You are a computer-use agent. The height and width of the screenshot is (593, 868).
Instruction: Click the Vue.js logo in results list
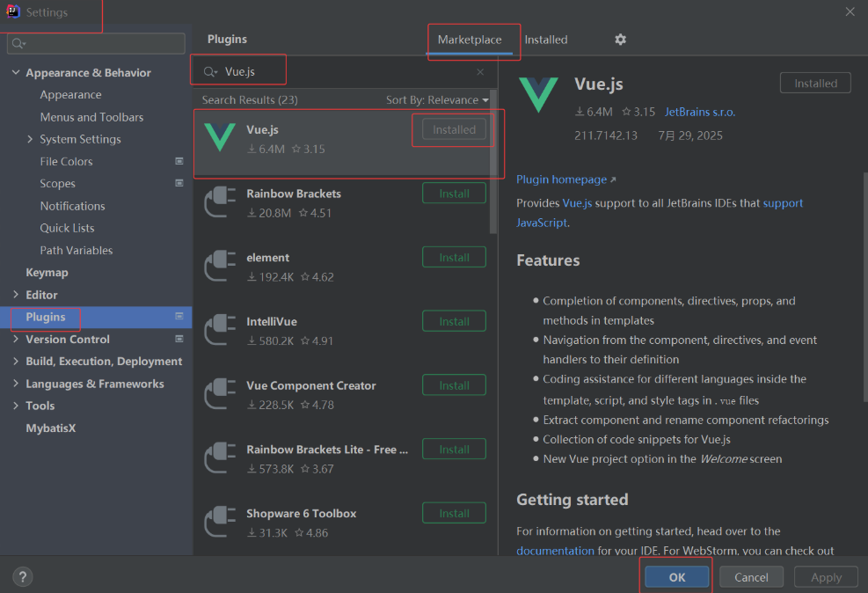(220, 136)
